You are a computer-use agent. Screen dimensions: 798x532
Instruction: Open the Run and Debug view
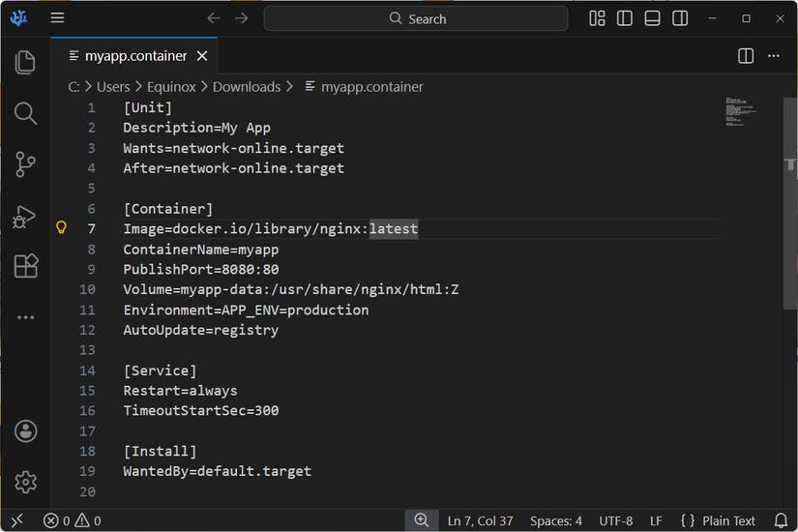(x=24, y=217)
